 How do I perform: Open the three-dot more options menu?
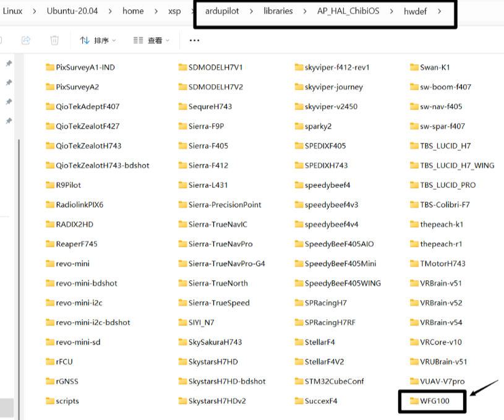coord(194,40)
